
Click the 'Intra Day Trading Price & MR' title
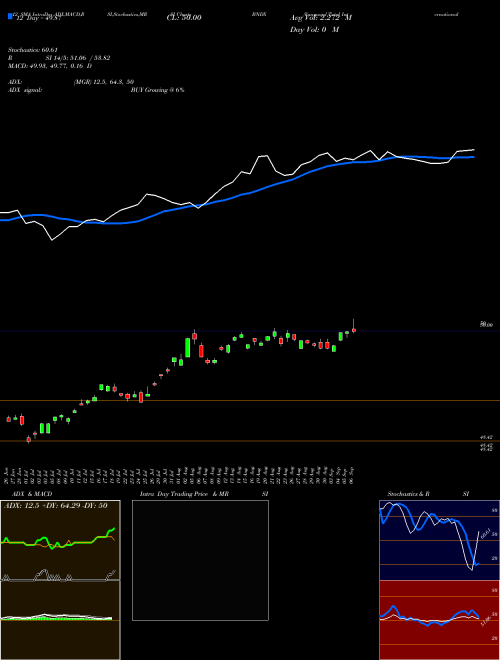click(184, 494)
